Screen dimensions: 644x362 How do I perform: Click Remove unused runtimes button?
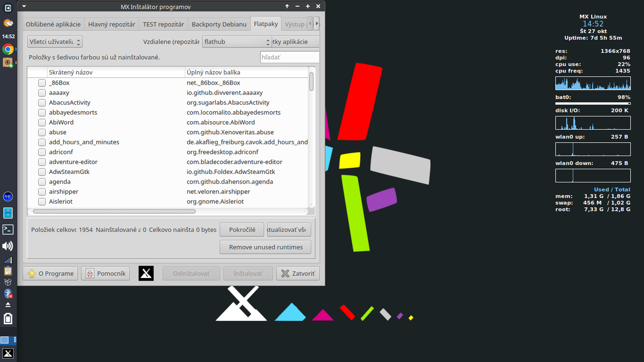tap(266, 247)
